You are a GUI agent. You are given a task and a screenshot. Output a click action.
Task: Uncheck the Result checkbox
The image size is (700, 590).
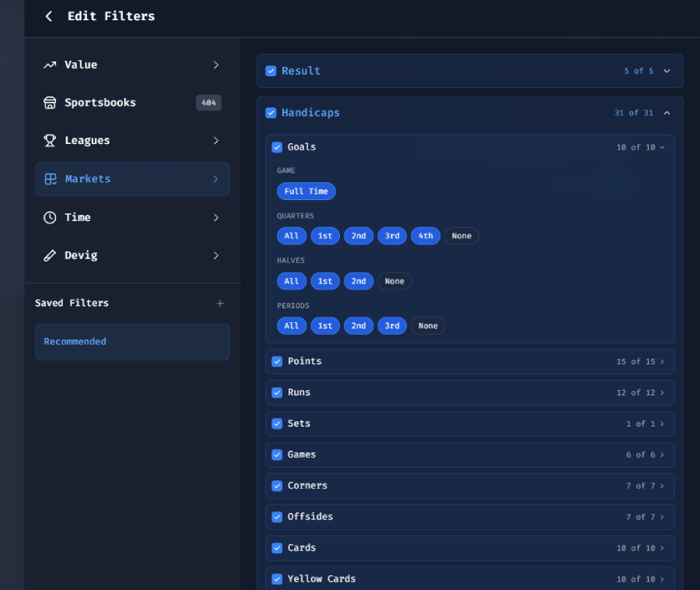click(271, 70)
